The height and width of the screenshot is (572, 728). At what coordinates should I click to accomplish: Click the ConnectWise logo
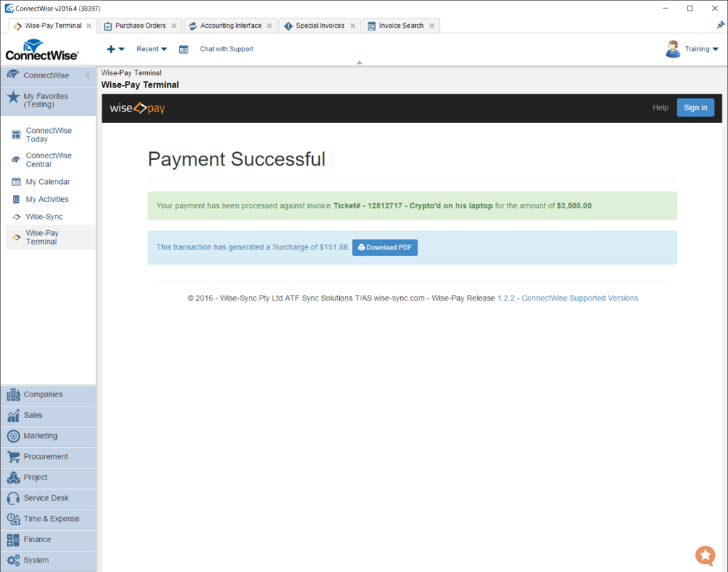(42, 50)
